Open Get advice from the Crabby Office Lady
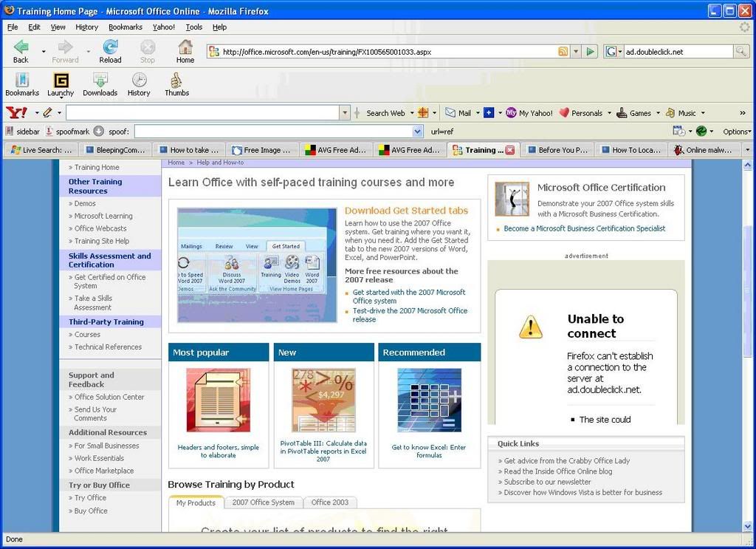Screen dimensions: 756x549 pyautogui.click(x=567, y=461)
